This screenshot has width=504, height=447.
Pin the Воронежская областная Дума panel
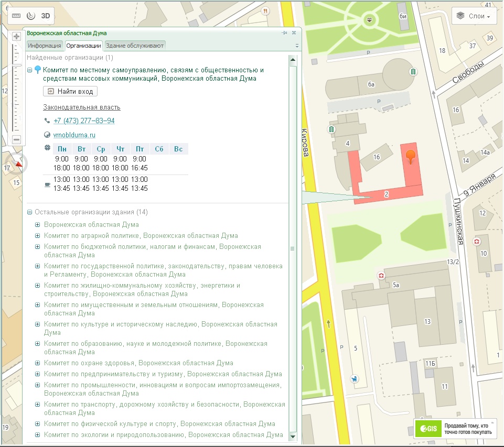284,33
